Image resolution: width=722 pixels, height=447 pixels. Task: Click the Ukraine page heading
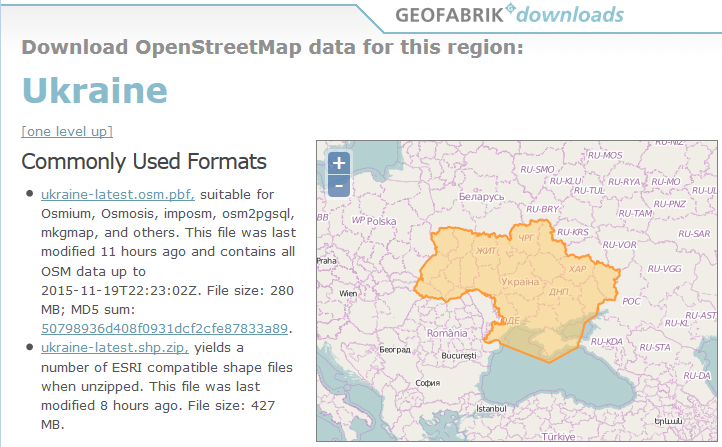tap(94, 91)
